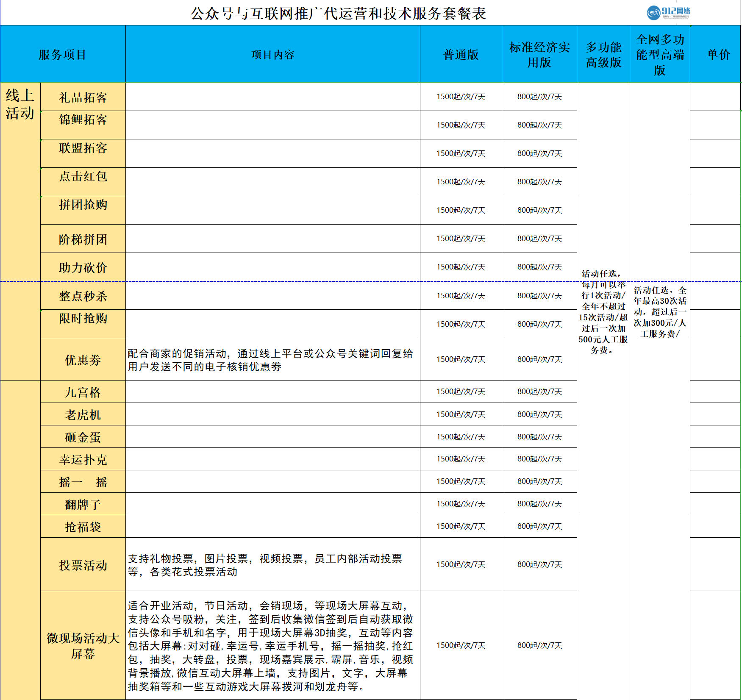Select the 点击红包 service cell

[82, 177]
